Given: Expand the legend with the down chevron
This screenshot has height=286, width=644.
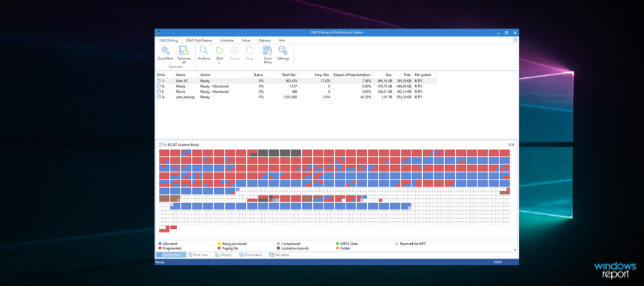Looking at the screenshot, I should click(x=514, y=249).
